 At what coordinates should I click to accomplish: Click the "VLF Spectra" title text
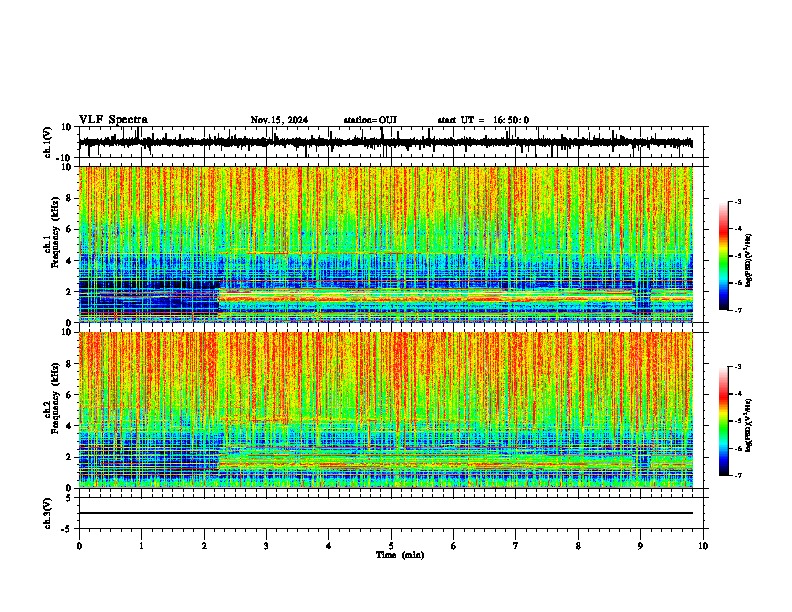113,120
